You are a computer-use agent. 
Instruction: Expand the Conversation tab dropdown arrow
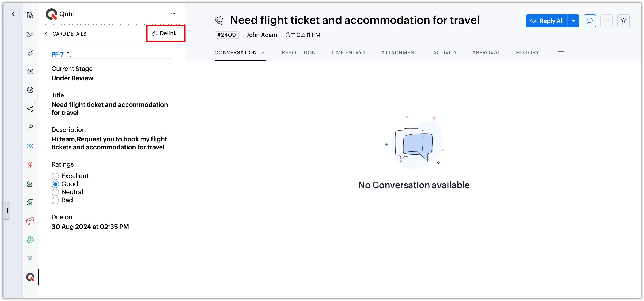[x=263, y=53]
